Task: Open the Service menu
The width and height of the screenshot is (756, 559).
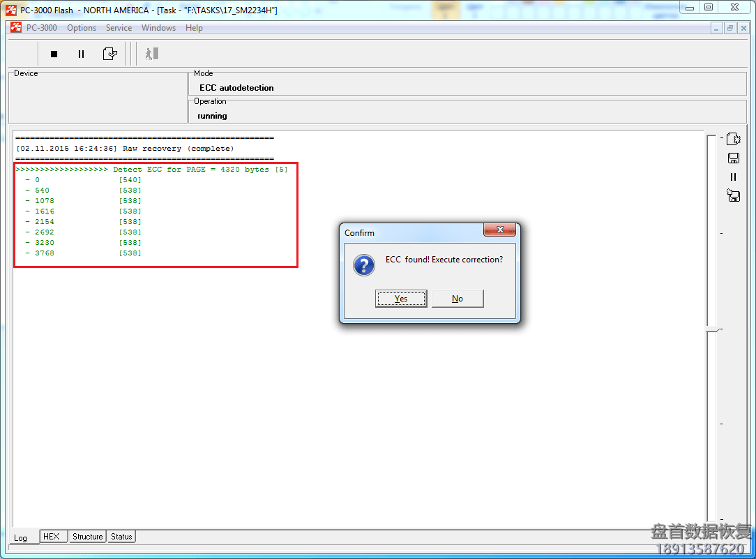Action: [119, 28]
